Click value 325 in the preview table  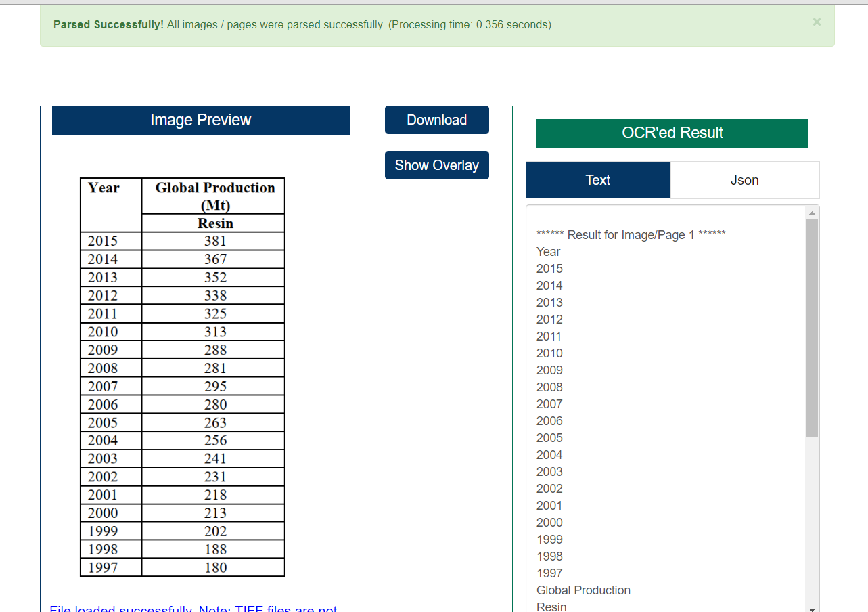(215, 314)
